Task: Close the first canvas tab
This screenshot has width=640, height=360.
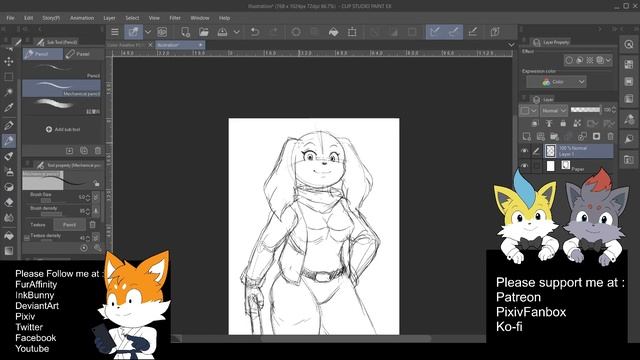Action: (x=150, y=44)
